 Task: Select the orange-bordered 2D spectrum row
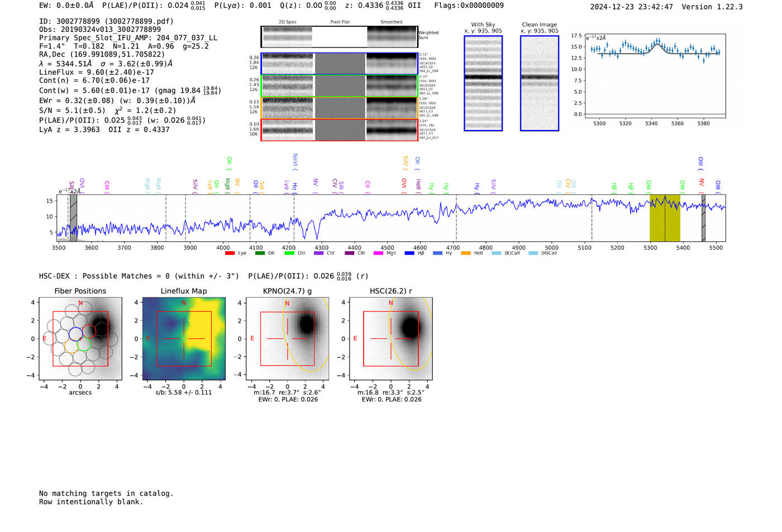point(340,108)
